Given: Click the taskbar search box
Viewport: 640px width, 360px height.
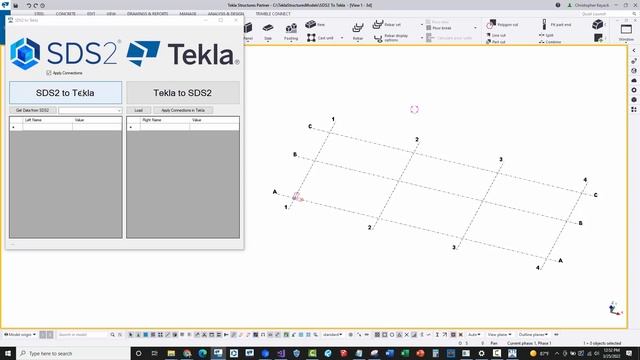Looking at the screenshot, I should [x=73, y=353].
